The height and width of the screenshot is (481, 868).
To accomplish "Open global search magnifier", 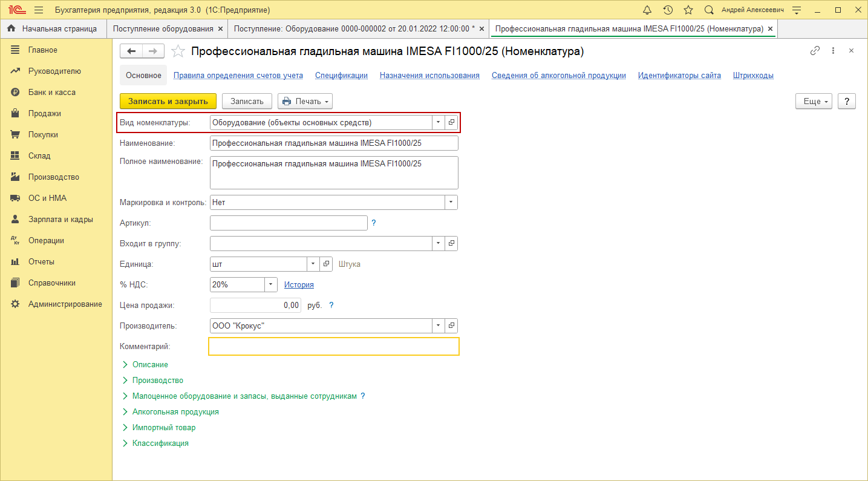I will [x=709, y=10].
